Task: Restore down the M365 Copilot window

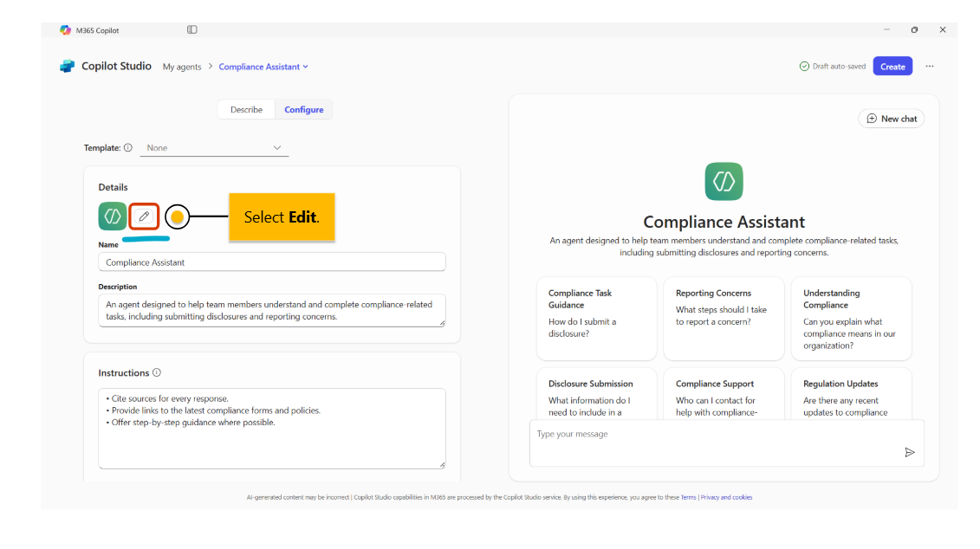Action: 914,30
